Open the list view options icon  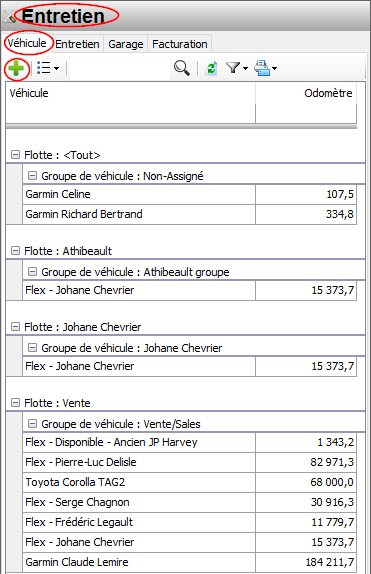(x=44, y=68)
